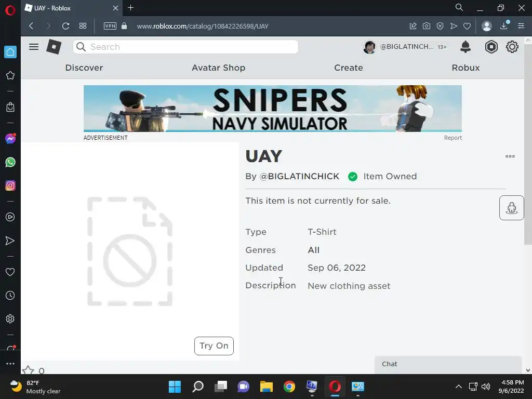532x399 pixels.
Task: Open the Windows Start menu
Action: [x=175, y=387]
